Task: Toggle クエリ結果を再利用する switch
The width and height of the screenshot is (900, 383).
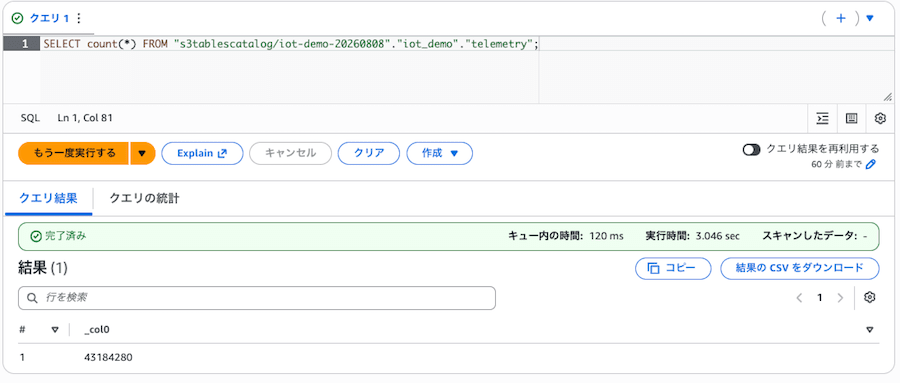Action: click(751, 150)
